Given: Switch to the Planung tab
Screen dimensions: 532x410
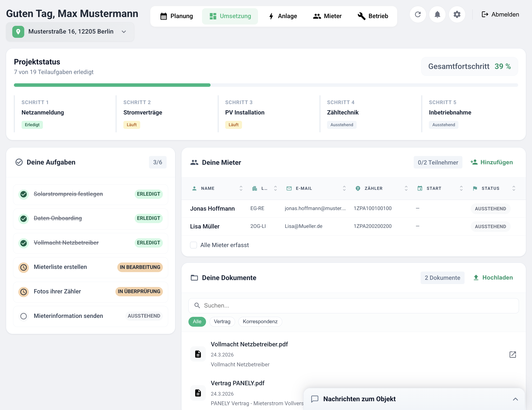Looking at the screenshot, I should 176,16.
